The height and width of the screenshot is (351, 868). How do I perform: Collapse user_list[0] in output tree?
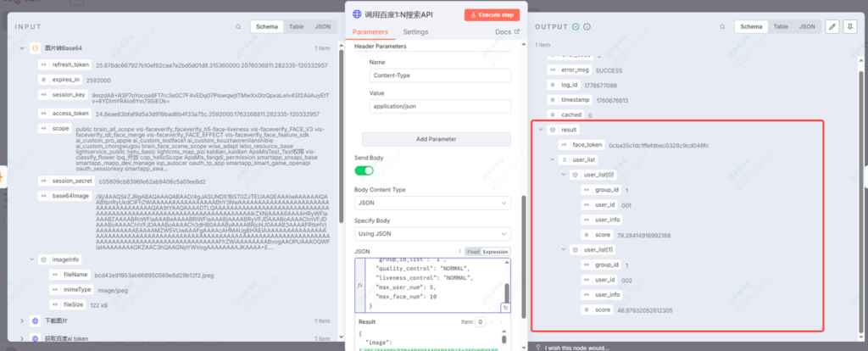coord(562,175)
